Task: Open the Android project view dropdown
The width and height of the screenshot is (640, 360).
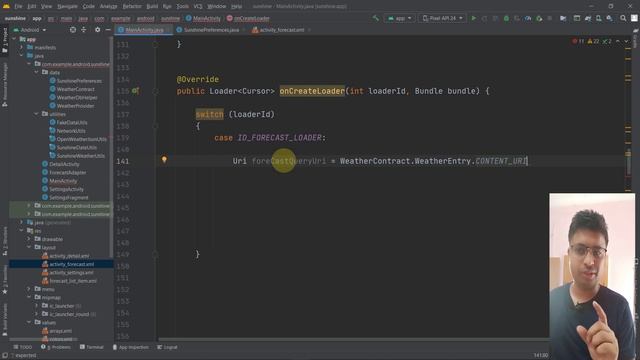Action: tap(30, 30)
